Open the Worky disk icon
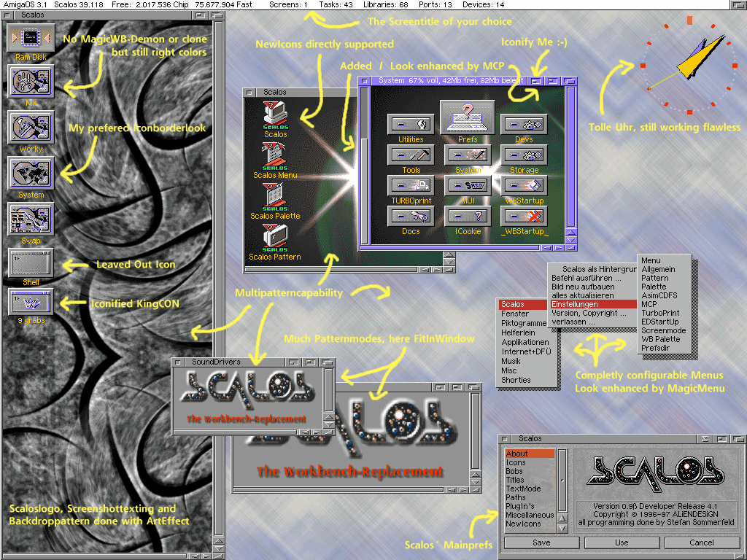This screenshot has width=747, height=560. click(31, 127)
